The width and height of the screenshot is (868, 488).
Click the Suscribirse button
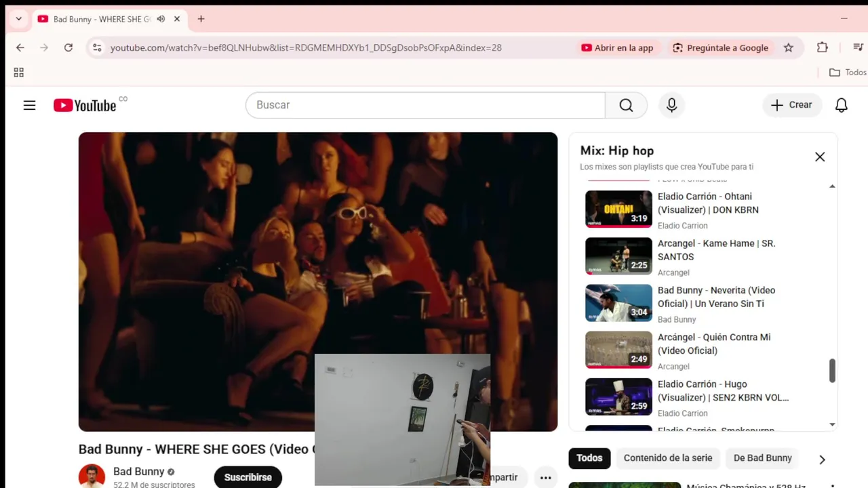[x=248, y=477]
